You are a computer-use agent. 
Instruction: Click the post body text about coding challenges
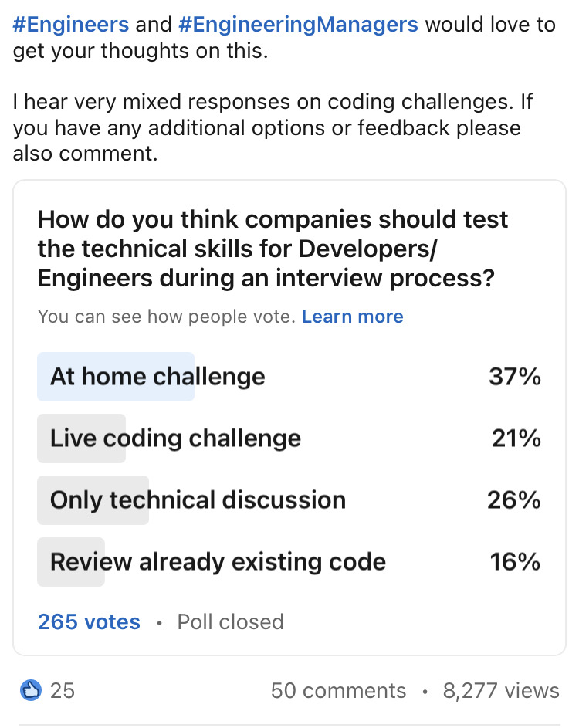pos(273,127)
